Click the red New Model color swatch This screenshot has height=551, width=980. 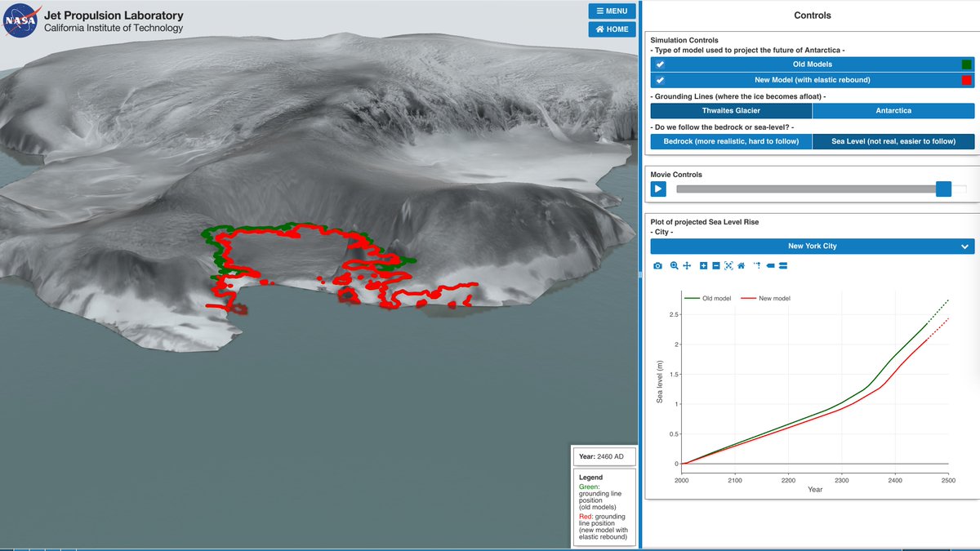click(966, 80)
